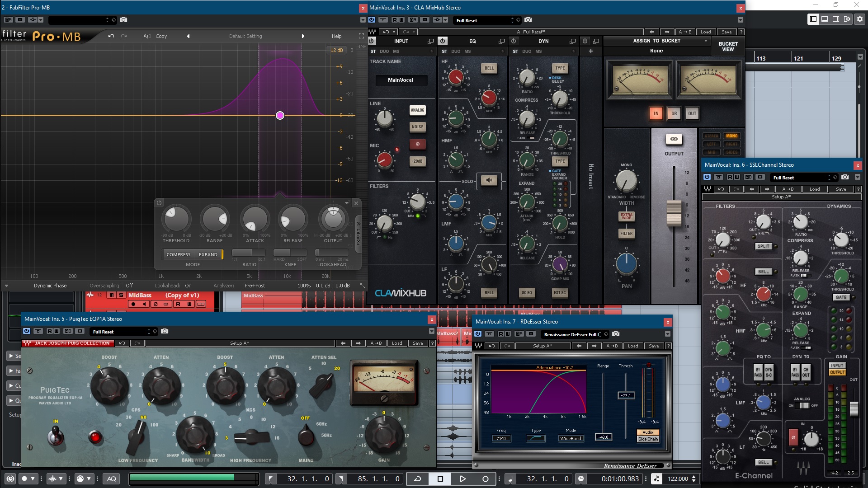Toggle Pro-MB full screen icon
The width and height of the screenshot is (868, 488).
(x=361, y=36)
